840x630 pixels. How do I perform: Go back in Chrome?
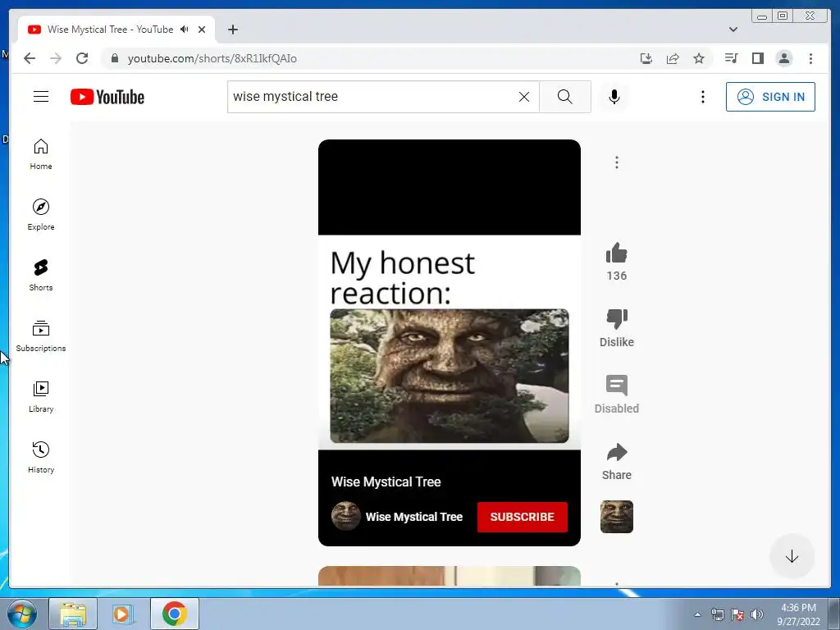coord(30,58)
